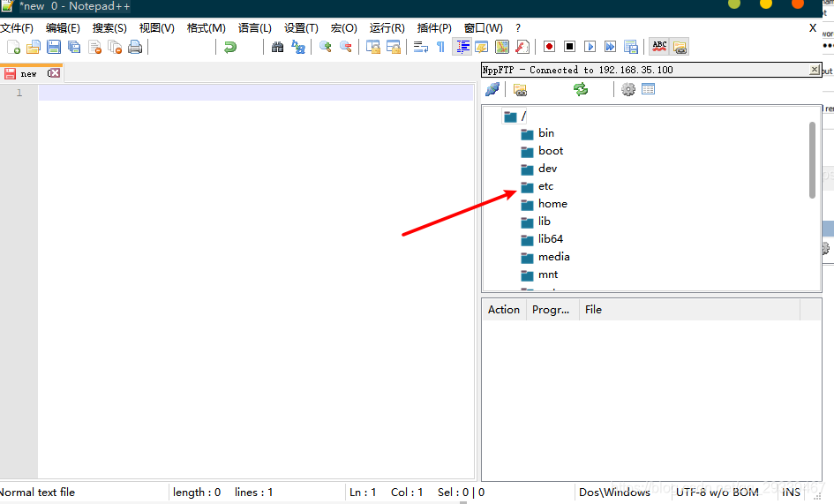The width and height of the screenshot is (834, 504).
Task: Select the lib folder
Action: 536,222
